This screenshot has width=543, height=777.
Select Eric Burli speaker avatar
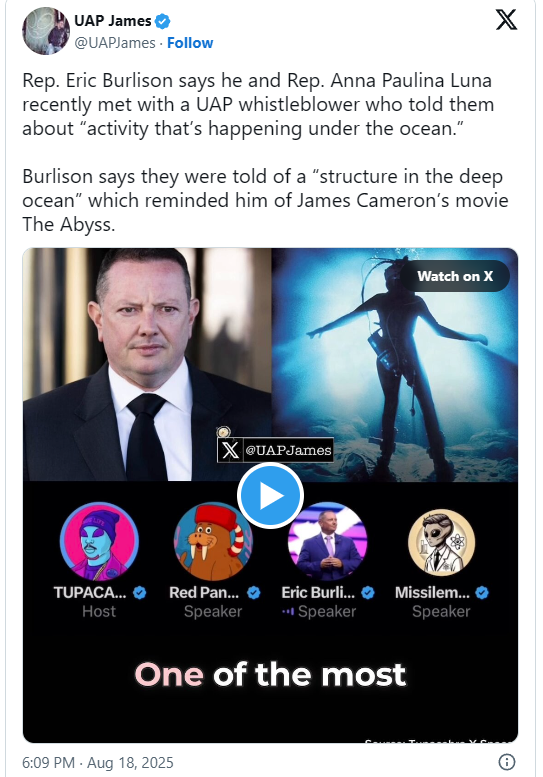click(x=327, y=542)
